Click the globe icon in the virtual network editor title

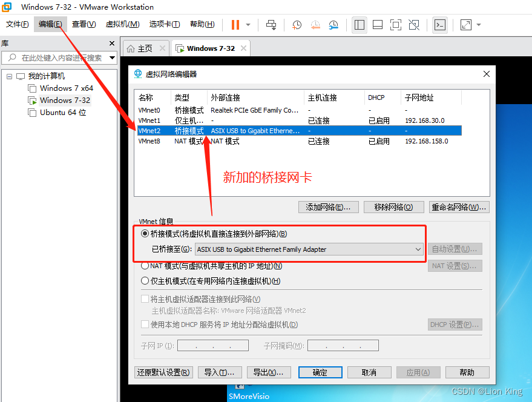pyautogui.click(x=138, y=74)
